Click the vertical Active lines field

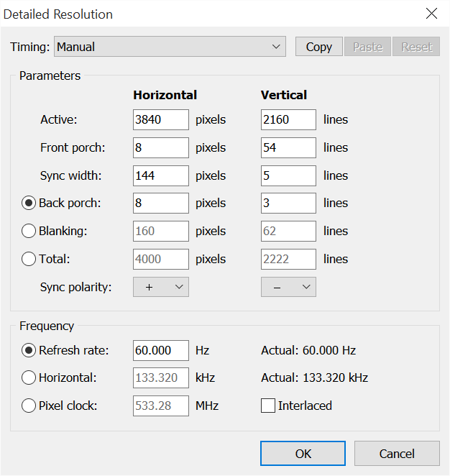(288, 119)
